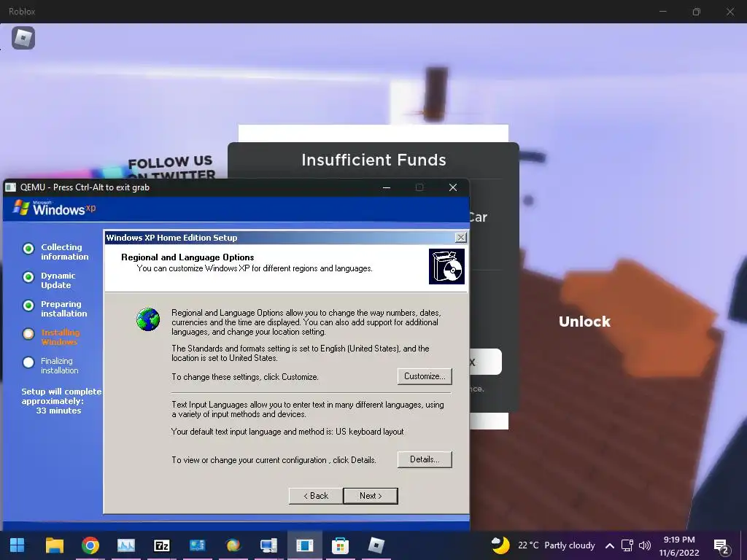Open the Firefox taskbar icon
The height and width of the screenshot is (560, 747).
(233, 545)
